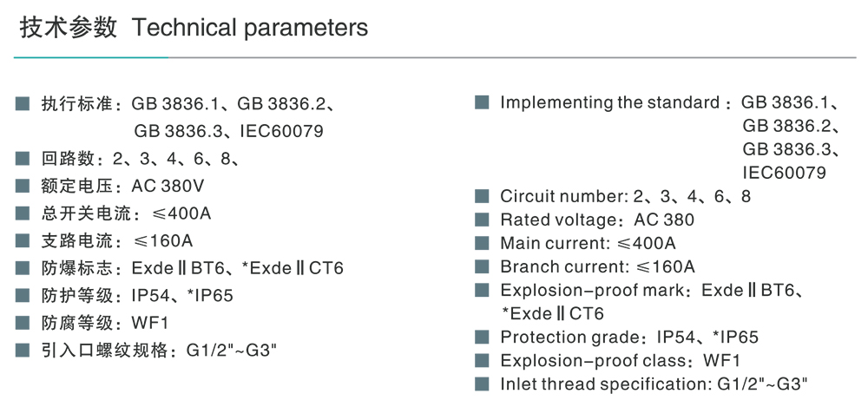Screen dimensions: 868x420
Task: Click the "Main current: ≤400A" entry
Action: (588, 243)
